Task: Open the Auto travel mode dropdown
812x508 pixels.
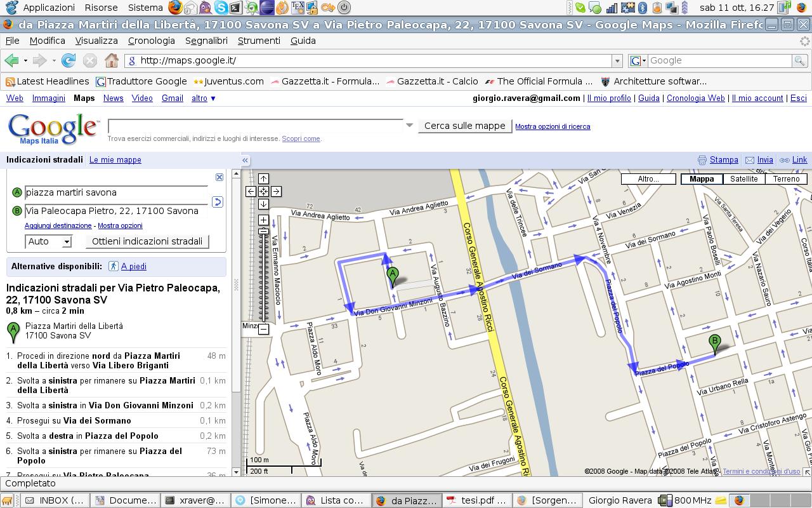Action: [x=48, y=241]
